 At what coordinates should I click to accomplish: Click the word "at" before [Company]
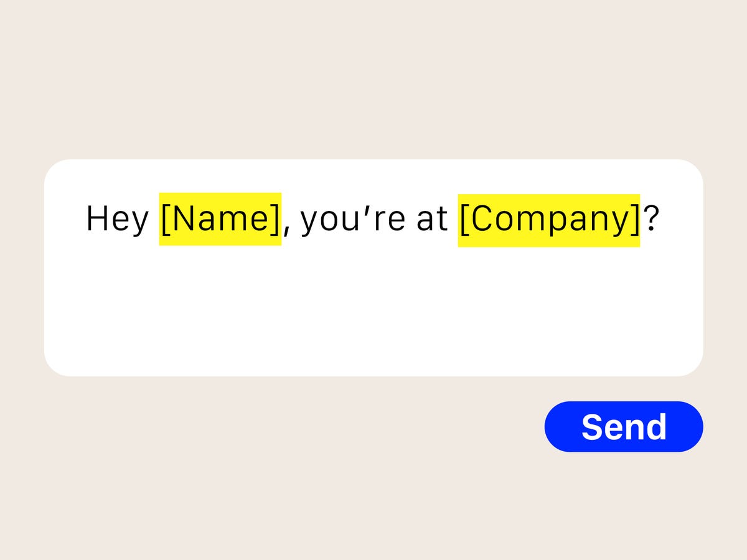pos(432,219)
